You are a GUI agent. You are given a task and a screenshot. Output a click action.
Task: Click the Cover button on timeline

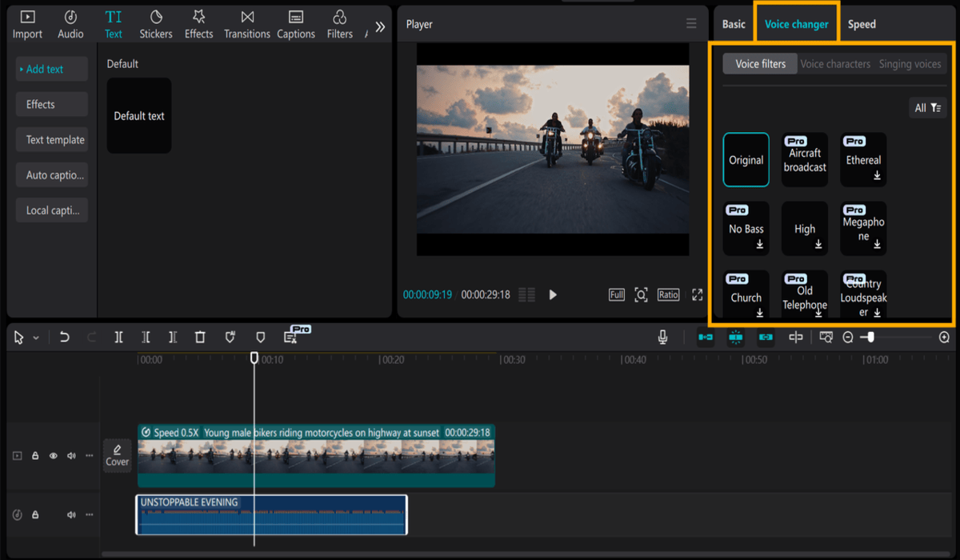pos(118,455)
